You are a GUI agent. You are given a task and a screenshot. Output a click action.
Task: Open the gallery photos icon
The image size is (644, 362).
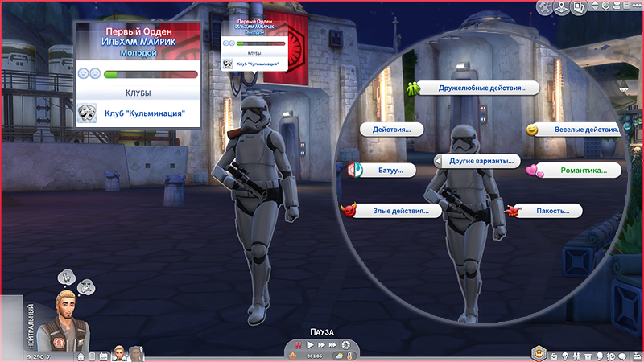[x=578, y=7]
